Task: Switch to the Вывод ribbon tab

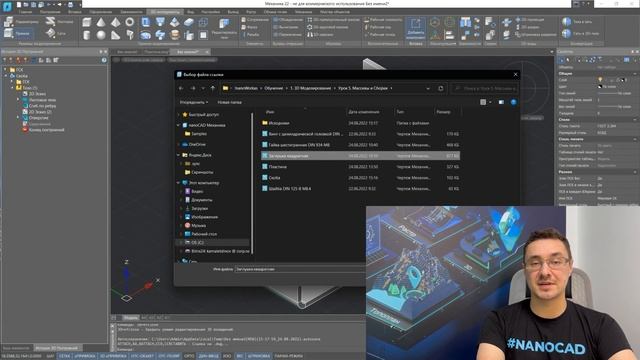Action: tap(233, 12)
